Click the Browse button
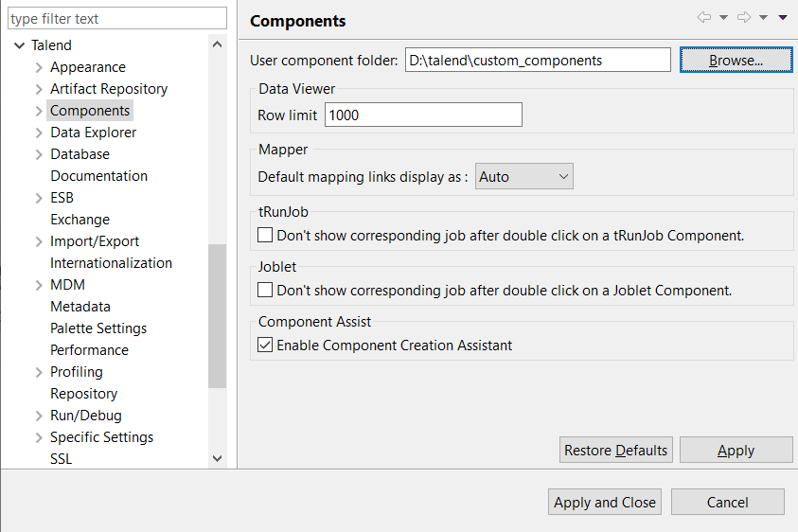The height and width of the screenshot is (532, 798). tap(736, 60)
